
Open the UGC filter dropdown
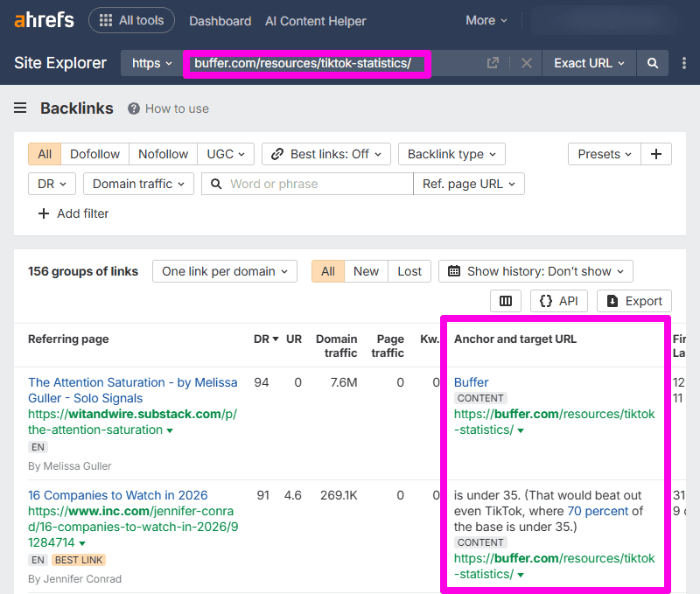pos(226,154)
